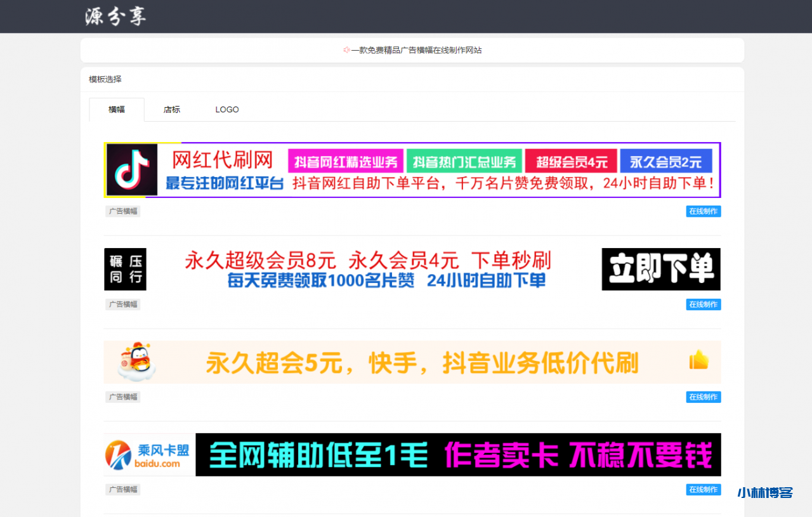Click the TikTok note icon in first banner
This screenshot has height=517, width=812.
pos(130,169)
